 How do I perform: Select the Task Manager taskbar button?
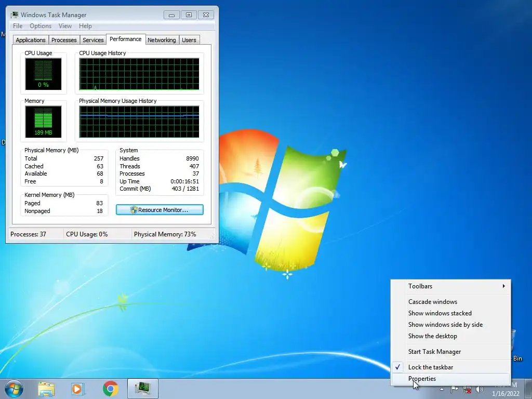click(x=142, y=389)
